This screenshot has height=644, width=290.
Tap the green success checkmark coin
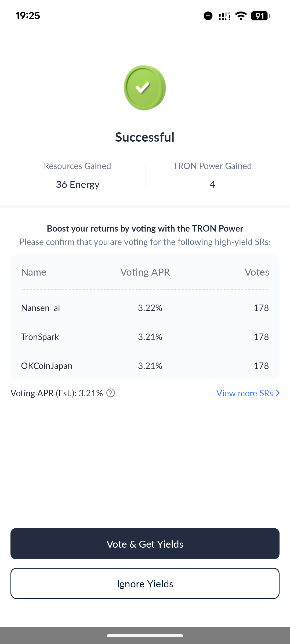[145, 87]
